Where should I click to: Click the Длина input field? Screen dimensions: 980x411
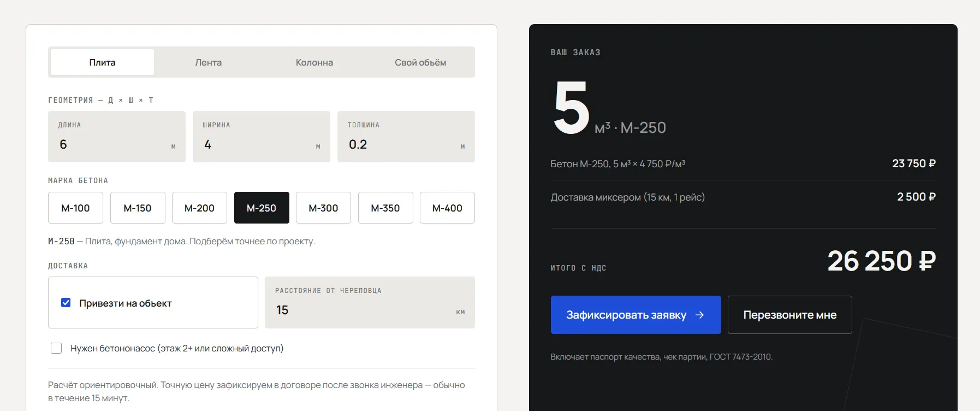[117, 137]
